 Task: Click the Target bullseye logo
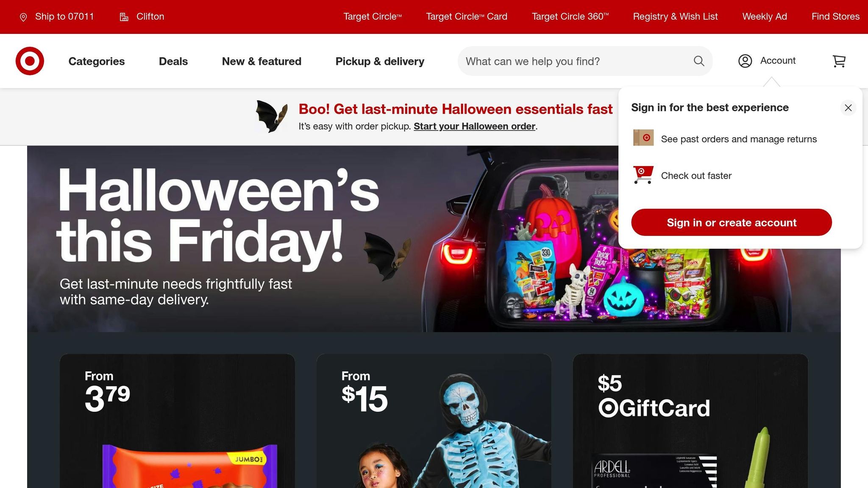point(30,61)
